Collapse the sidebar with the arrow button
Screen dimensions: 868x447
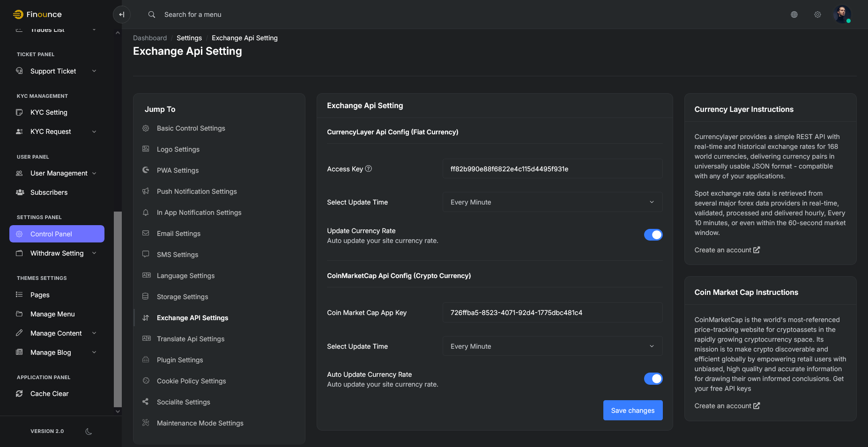[122, 15]
